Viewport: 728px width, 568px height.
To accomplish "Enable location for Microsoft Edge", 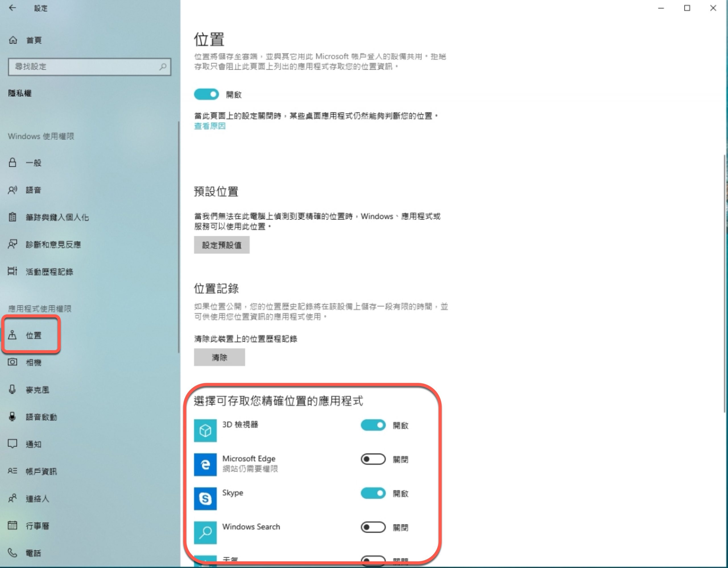I will [373, 459].
